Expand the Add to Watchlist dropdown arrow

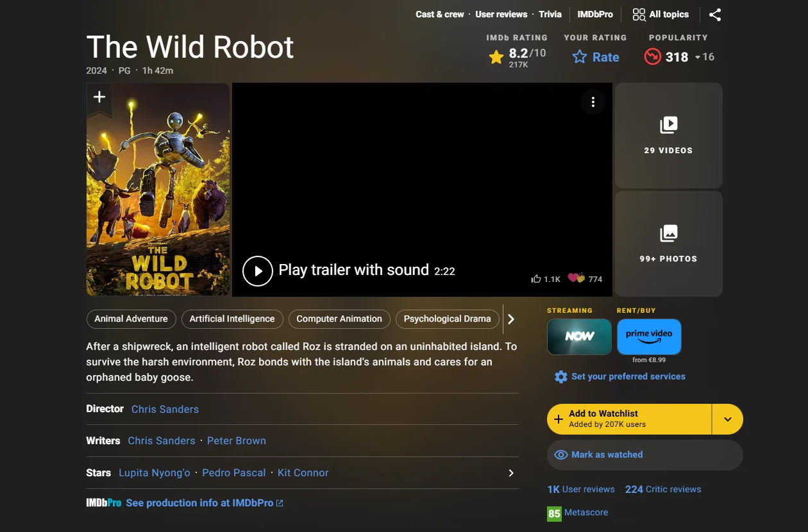[x=728, y=419]
